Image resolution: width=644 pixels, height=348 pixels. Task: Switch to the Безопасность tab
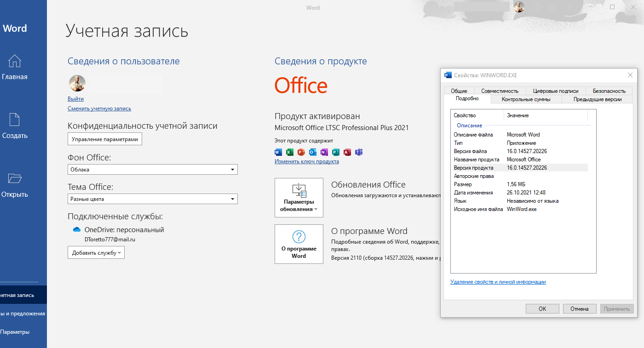609,91
